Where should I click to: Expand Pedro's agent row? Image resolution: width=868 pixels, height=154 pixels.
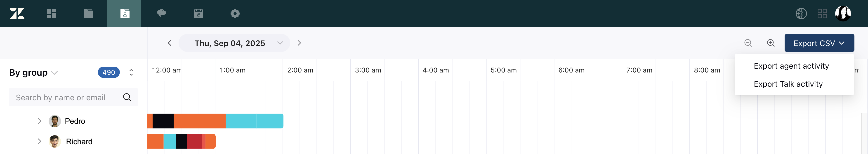(x=39, y=121)
